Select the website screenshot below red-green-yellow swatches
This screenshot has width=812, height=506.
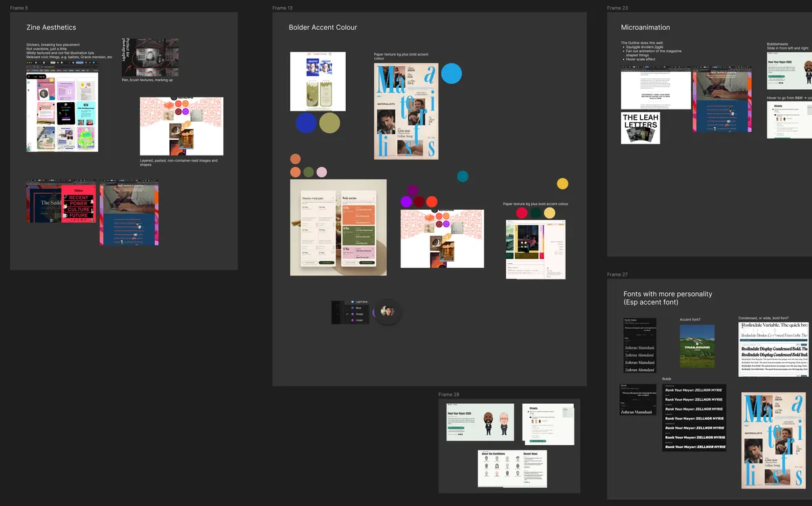[536, 249]
